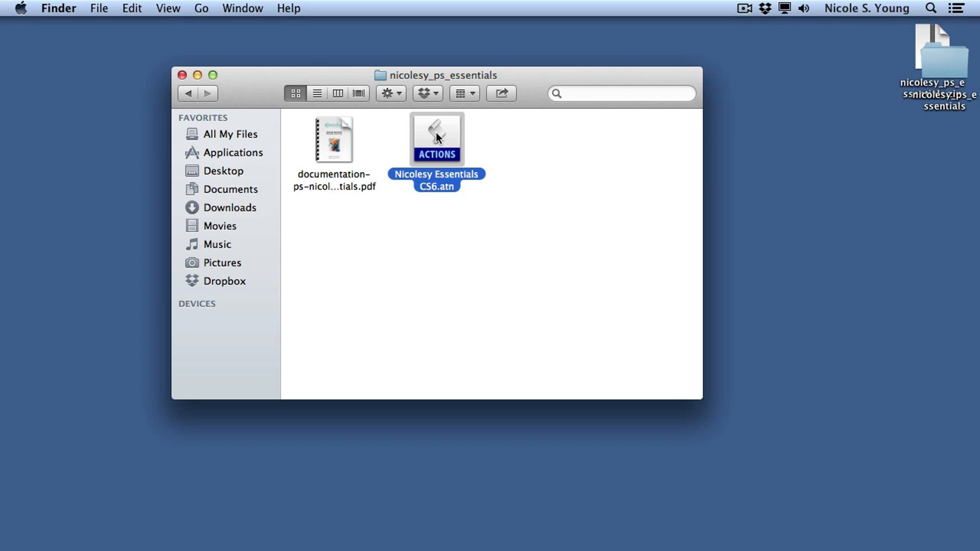Viewport: 980px width, 551px height.
Task: Select Desktop in the sidebar
Action: click(x=226, y=171)
